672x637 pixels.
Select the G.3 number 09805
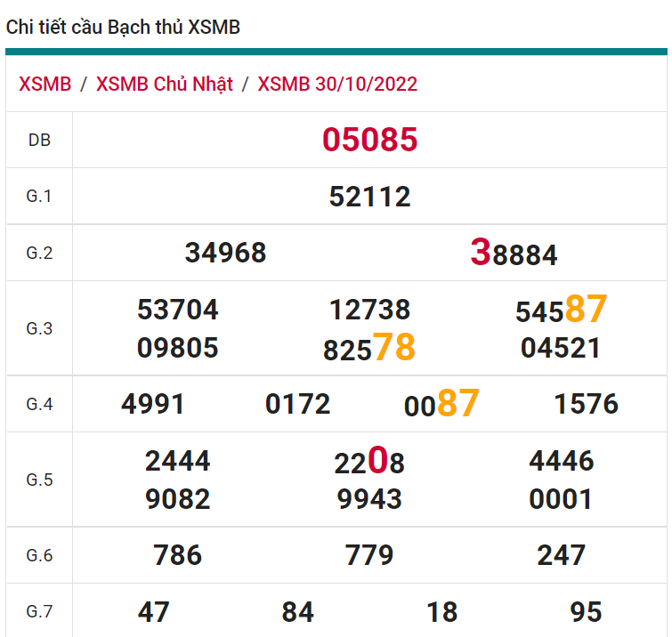pyautogui.click(x=177, y=348)
